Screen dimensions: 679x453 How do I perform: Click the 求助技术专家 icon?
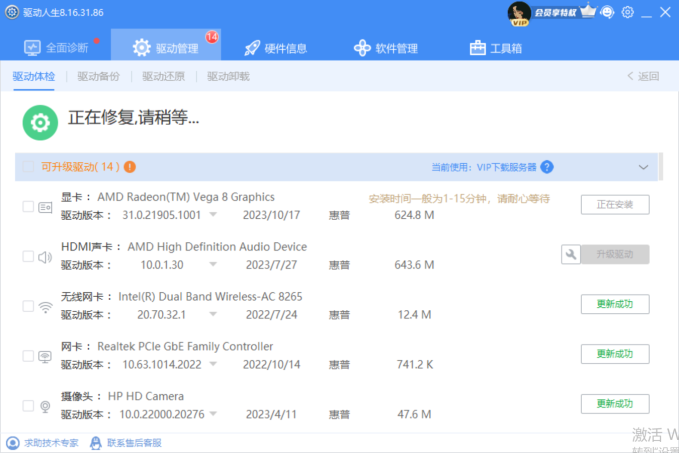(13, 443)
